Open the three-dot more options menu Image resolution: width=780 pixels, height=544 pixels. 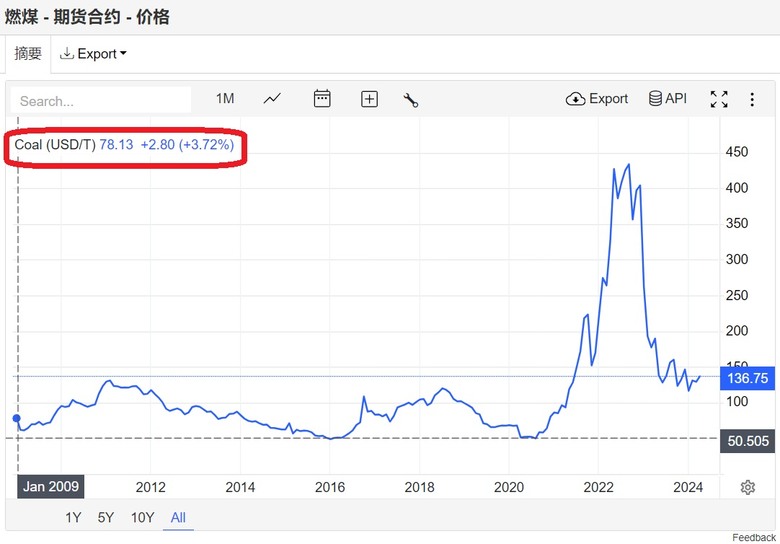[752, 99]
